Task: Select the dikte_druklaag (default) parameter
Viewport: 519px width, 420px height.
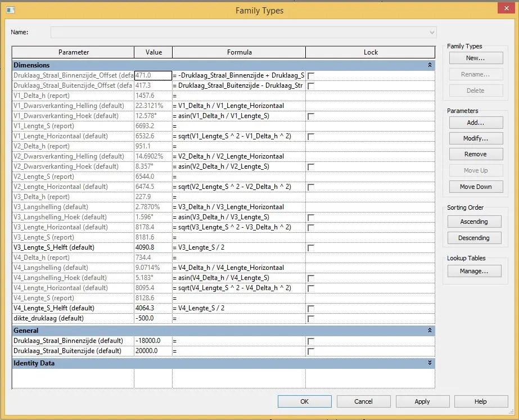Action: 73,318
